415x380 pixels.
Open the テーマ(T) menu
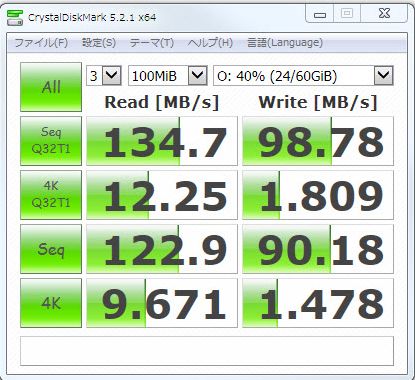click(x=152, y=43)
